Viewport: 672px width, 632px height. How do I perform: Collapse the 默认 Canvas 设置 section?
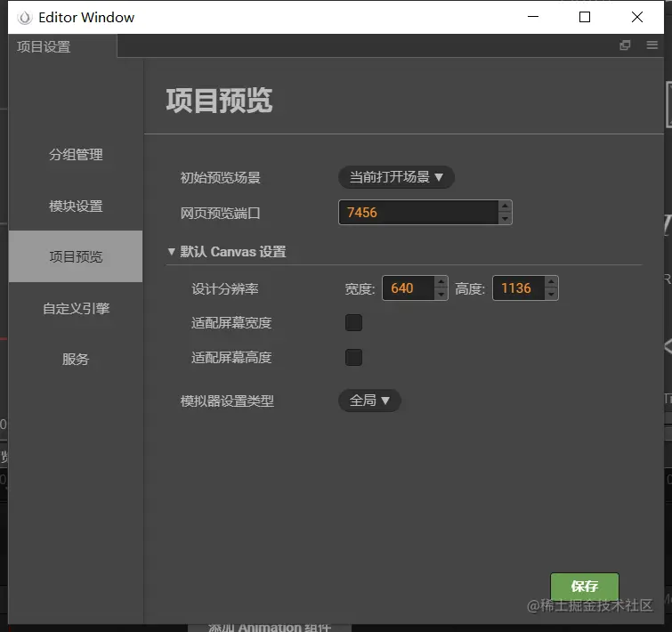click(172, 252)
